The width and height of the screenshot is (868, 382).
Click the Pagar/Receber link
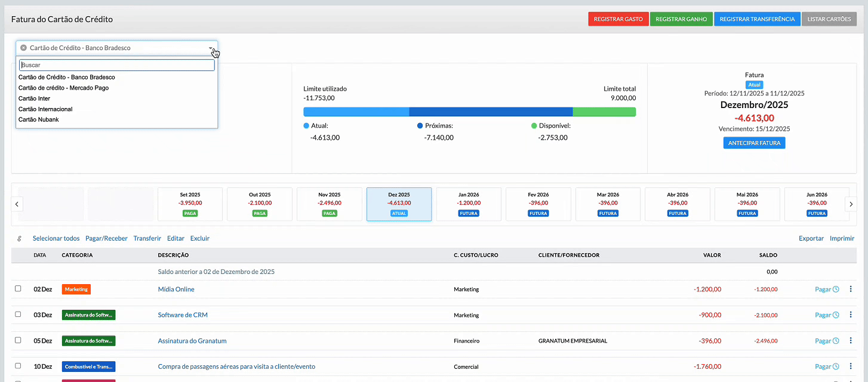[106, 238]
